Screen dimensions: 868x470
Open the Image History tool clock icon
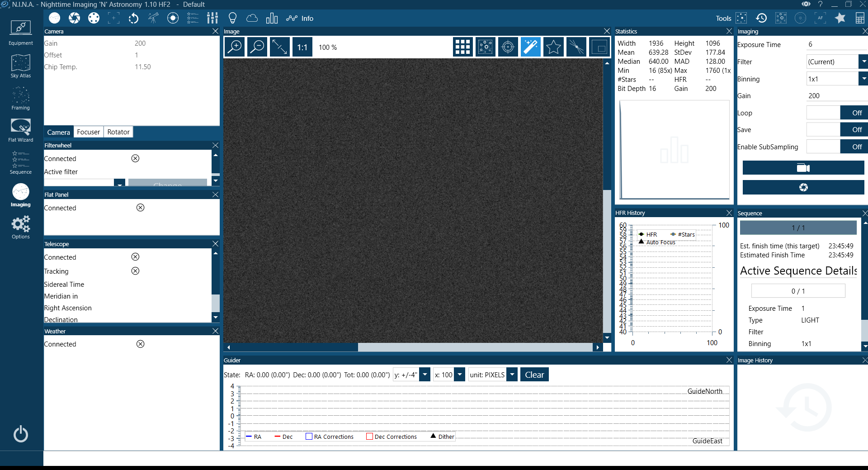(x=761, y=18)
